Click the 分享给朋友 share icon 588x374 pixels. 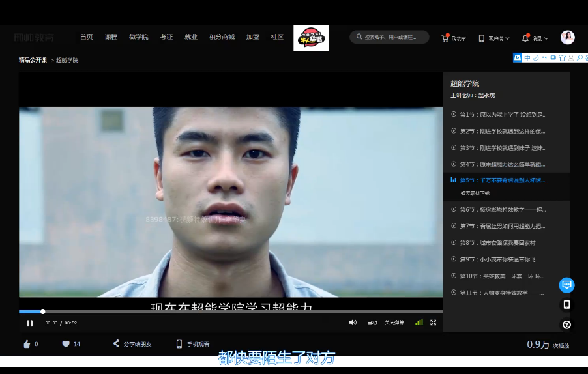[x=117, y=344]
